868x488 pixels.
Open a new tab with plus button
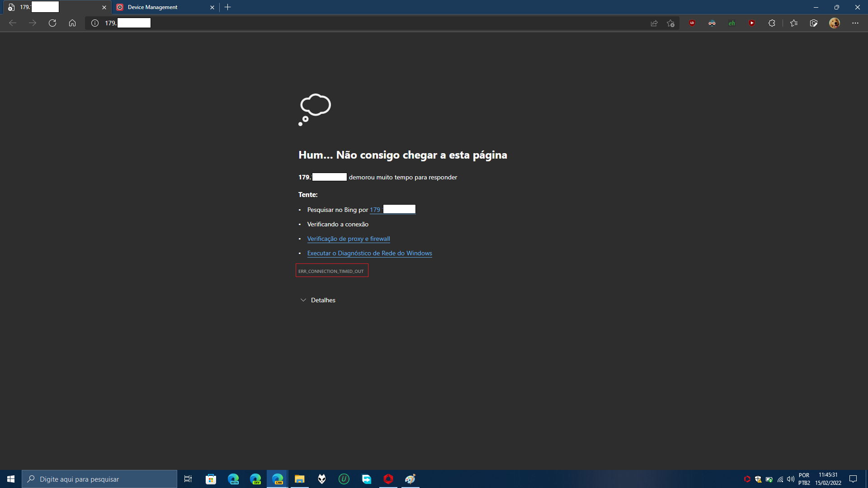[x=228, y=7]
